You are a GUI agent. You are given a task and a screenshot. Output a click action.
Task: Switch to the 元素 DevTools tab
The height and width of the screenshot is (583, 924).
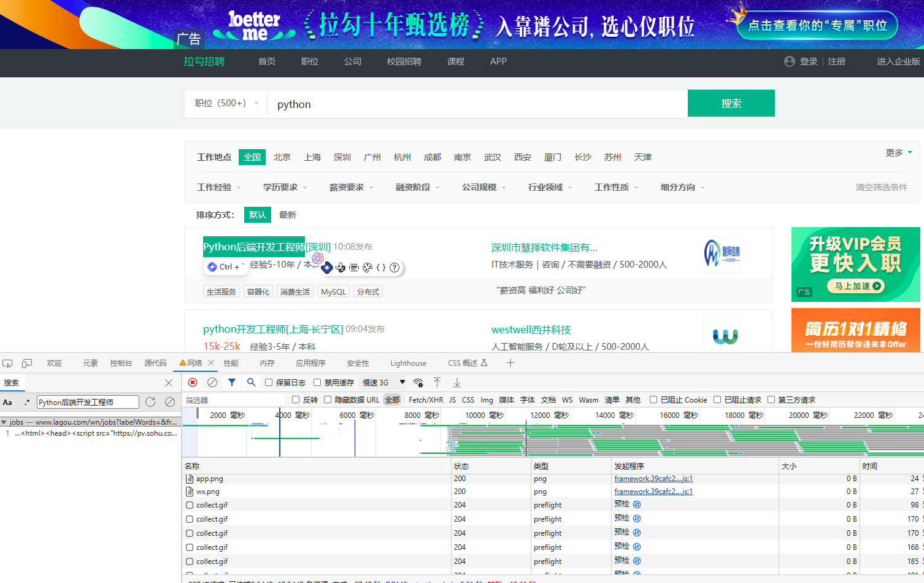[x=90, y=363]
